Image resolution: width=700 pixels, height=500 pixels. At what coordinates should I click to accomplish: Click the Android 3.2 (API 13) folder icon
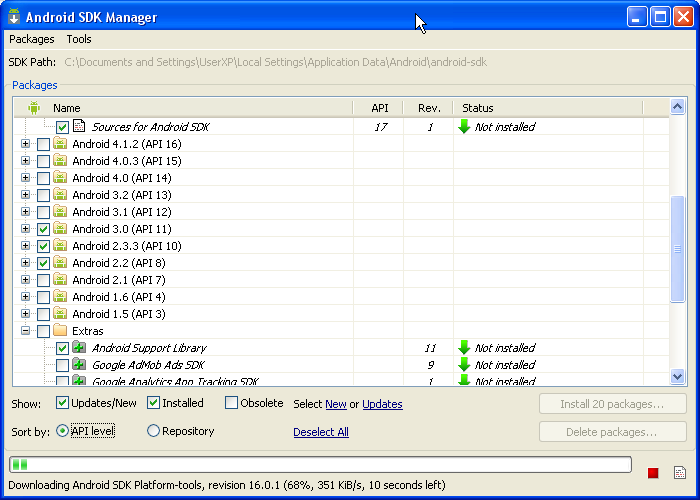point(60,194)
